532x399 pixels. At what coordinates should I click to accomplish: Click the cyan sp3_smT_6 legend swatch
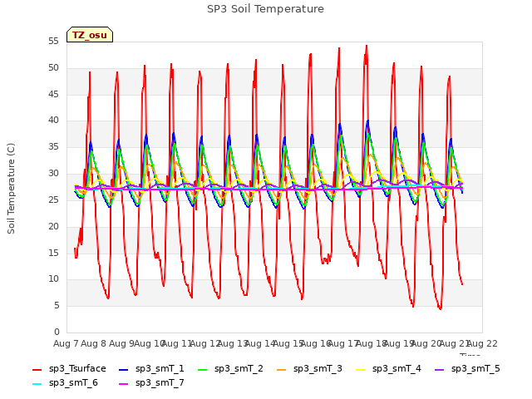(x=37, y=384)
